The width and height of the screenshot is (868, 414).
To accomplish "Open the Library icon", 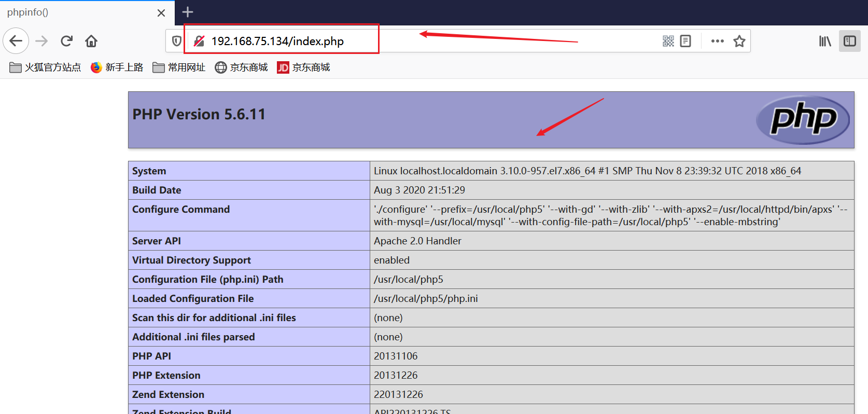I will (x=825, y=41).
